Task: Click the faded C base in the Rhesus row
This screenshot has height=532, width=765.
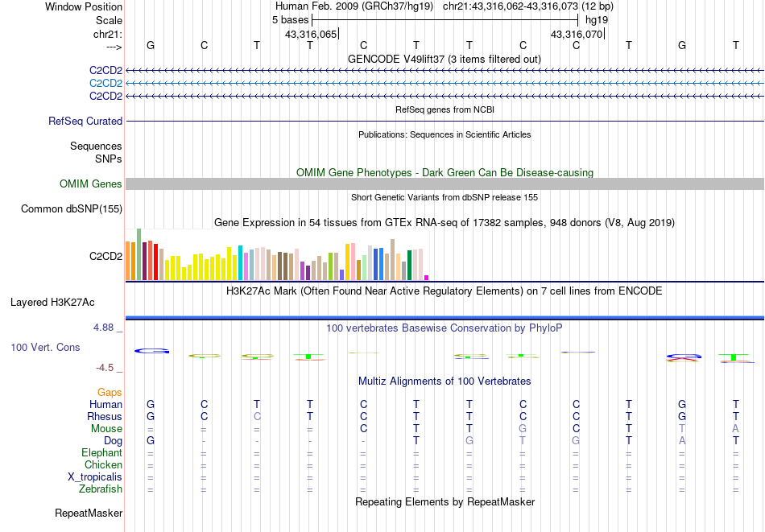Action: pyautogui.click(x=257, y=416)
